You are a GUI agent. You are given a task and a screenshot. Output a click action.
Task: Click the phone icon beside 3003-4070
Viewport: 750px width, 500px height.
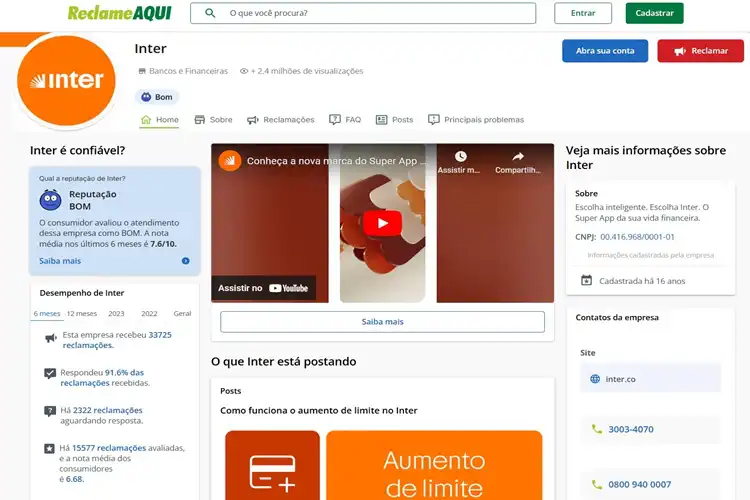(596, 429)
